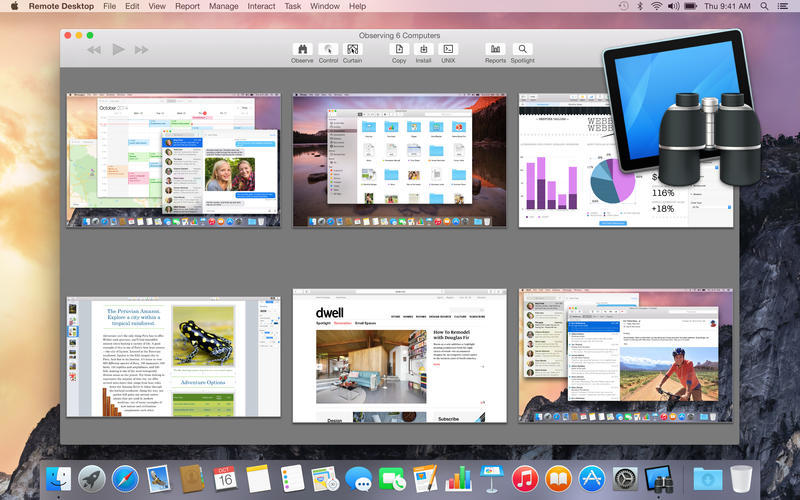Open the Manage menu
Image resolution: width=800 pixels, height=500 pixels.
click(223, 6)
